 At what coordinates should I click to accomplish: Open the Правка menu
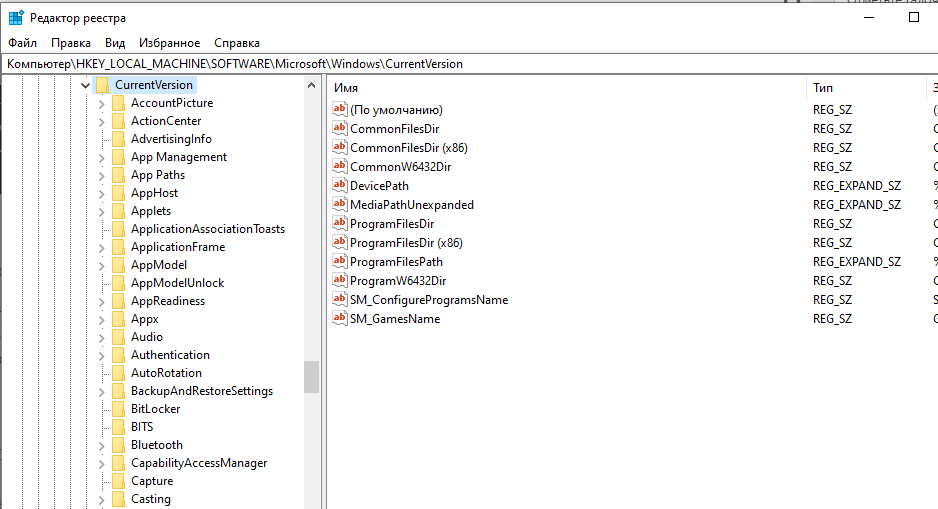point(71,43)
